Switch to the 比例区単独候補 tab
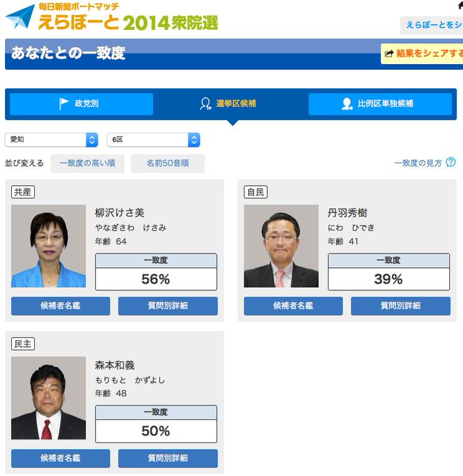Image resolution: width=463 pixels, height=476 pixels. point(380,104)
